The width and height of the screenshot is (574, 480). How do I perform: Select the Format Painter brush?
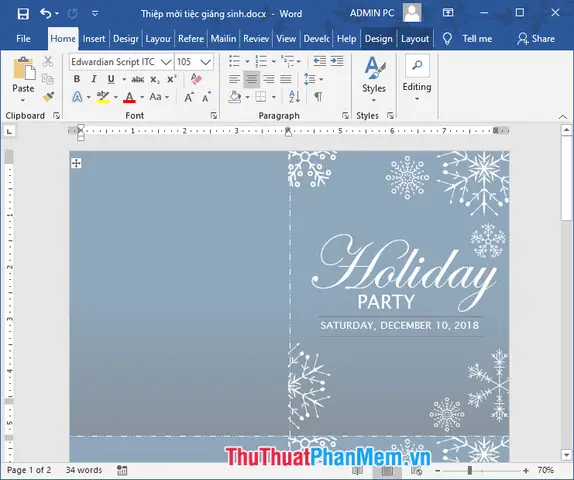point(48,97)
